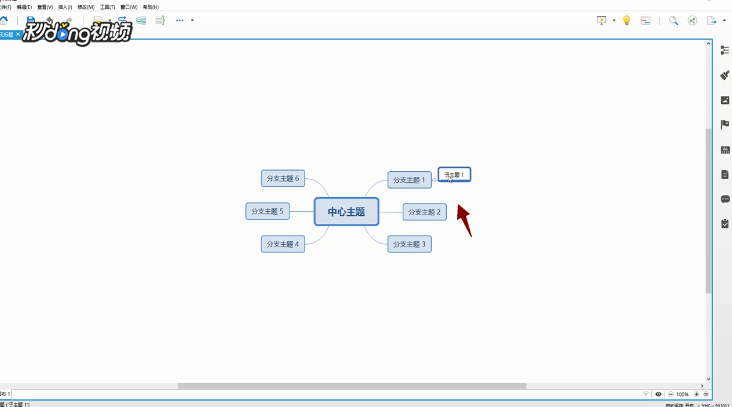The image size is (732, 407).
Task: Open the 窗口(W) menu
Action: [129, 7]
